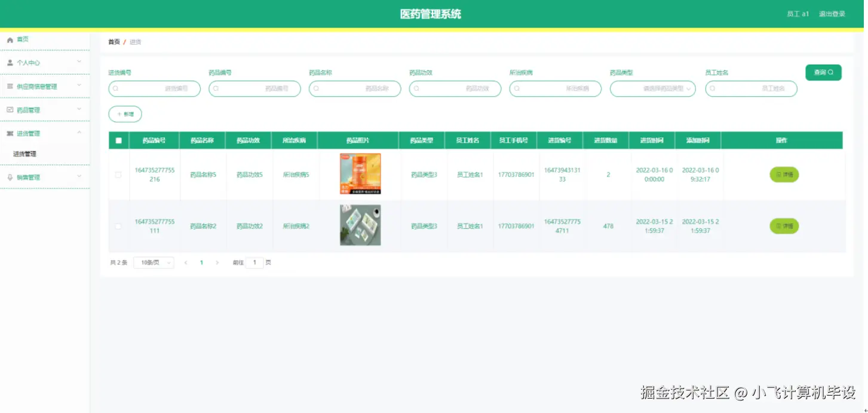This screenshot has height=413, width=868.
Task: Tick the checkbox for row 药品名称5
Action: click(118, 175)
